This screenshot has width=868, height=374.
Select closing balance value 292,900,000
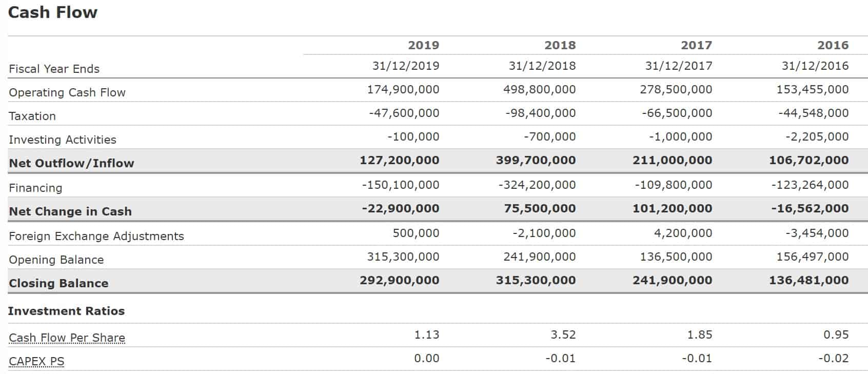click(x=400, y=280)
